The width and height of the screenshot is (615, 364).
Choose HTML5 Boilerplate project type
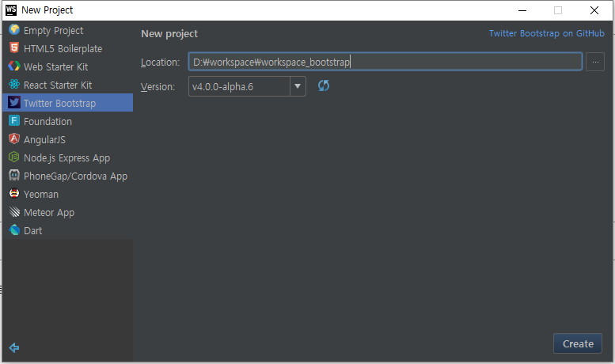point(67,48)
